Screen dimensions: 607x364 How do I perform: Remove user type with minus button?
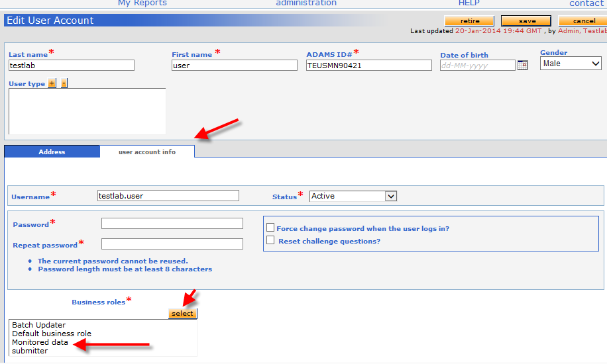click(64, 83)
